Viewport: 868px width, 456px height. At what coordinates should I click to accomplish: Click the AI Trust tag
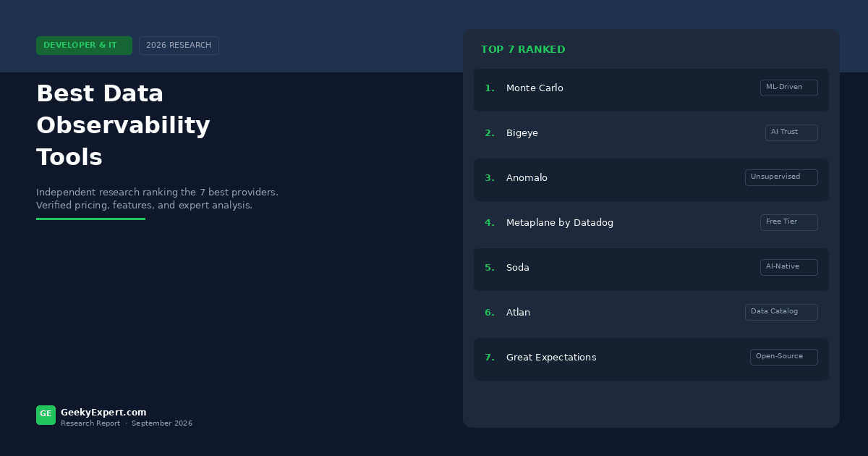click(x=791, y=132)
